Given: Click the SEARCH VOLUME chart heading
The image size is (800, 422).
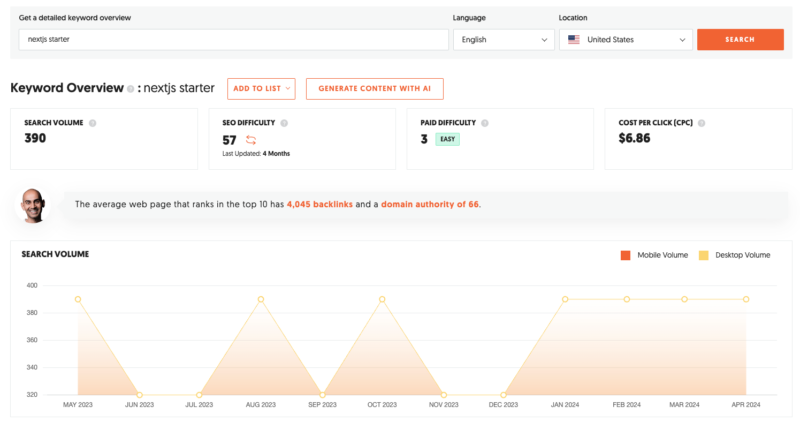Looking at the screenshot, I should 55,254.
